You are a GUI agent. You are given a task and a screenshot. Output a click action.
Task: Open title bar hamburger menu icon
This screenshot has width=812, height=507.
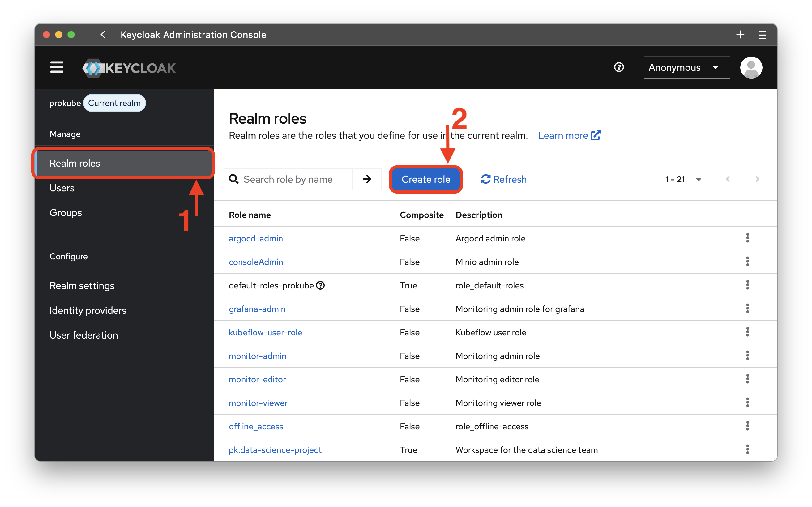pyautogui.click(x=762, y=35)
